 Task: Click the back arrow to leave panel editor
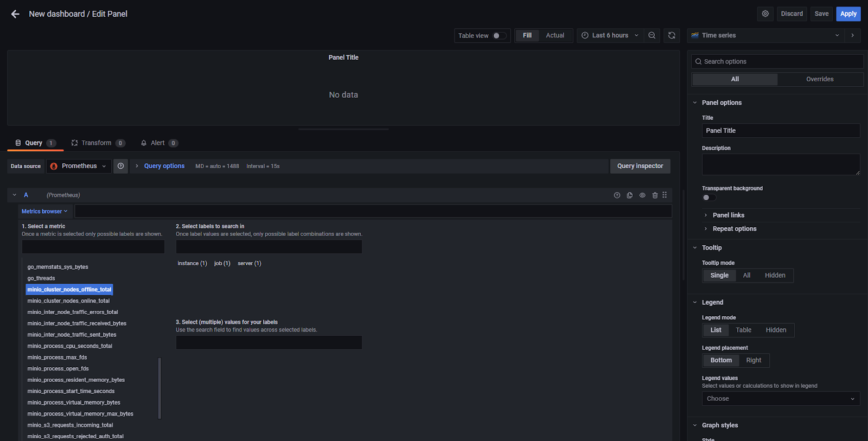15,14
